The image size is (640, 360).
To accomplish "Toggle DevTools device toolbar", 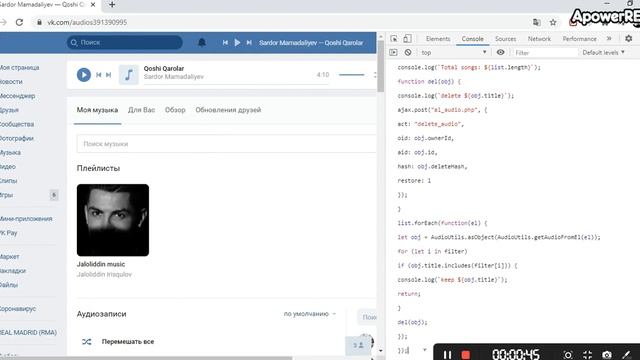I will pos(407,39).
